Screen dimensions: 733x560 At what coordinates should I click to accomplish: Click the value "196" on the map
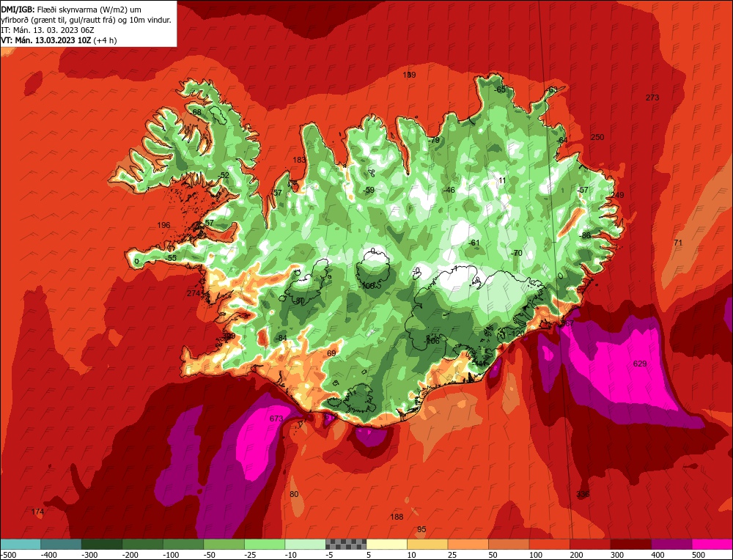pos(163,225)
